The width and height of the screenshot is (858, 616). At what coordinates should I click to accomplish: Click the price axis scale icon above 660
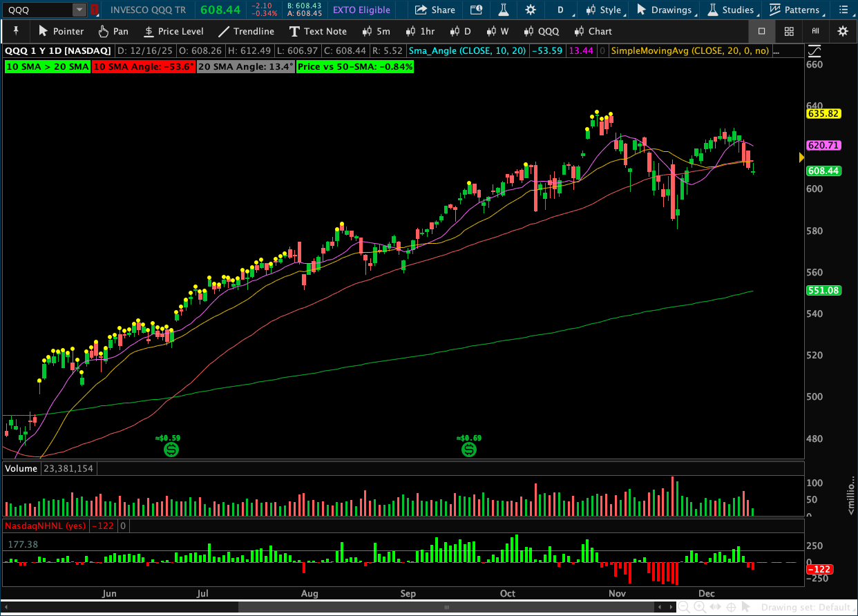click(814, 50)
